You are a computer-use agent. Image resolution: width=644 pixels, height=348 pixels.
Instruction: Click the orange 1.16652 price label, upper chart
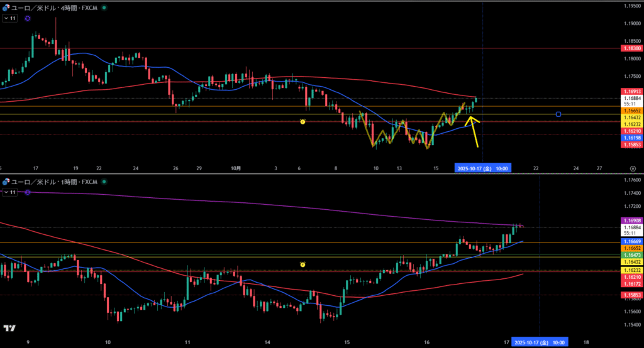pyautogui.click(x=631, y=110)
